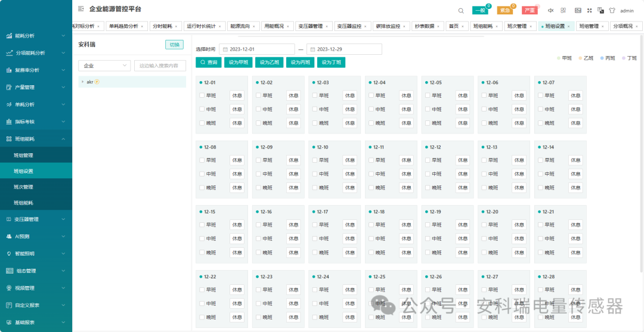
Task: Open 班组管理 in the sidebar submenu
Action: pyautogui.click(x=36, y=155)
